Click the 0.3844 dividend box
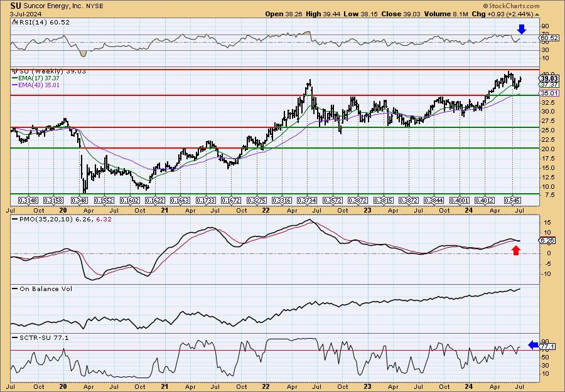Image resolution: width=565 pixels, height=392 pixels. (434, 200)
